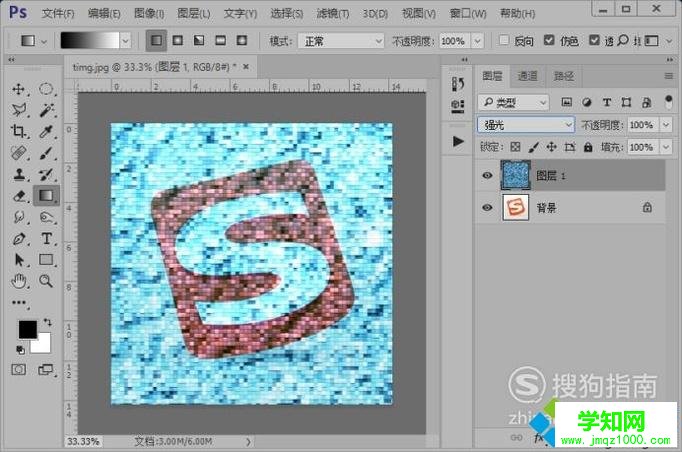Toggle lock all padlock icon
The image size is (682, 452).
tap(588, 147)
